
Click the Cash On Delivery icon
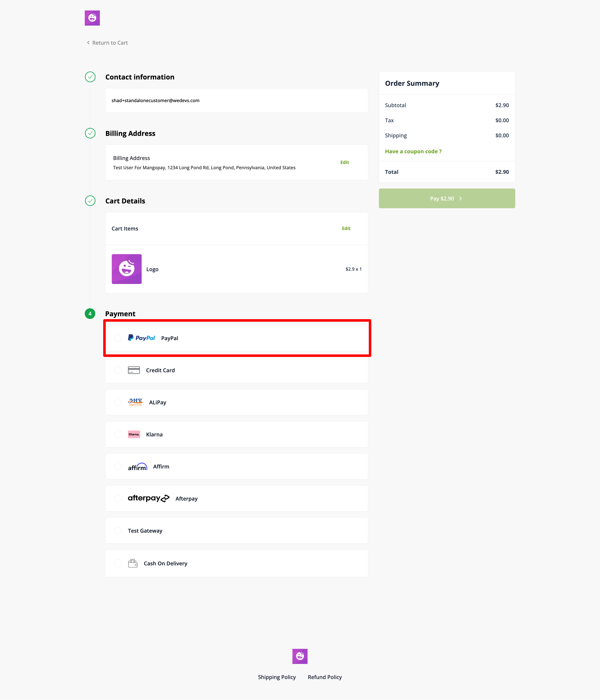[x=134, y=563]
